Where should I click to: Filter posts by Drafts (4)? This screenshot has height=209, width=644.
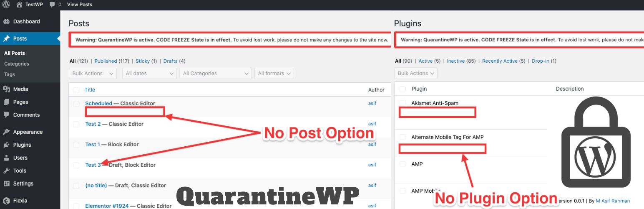click(x=174, y=61)
